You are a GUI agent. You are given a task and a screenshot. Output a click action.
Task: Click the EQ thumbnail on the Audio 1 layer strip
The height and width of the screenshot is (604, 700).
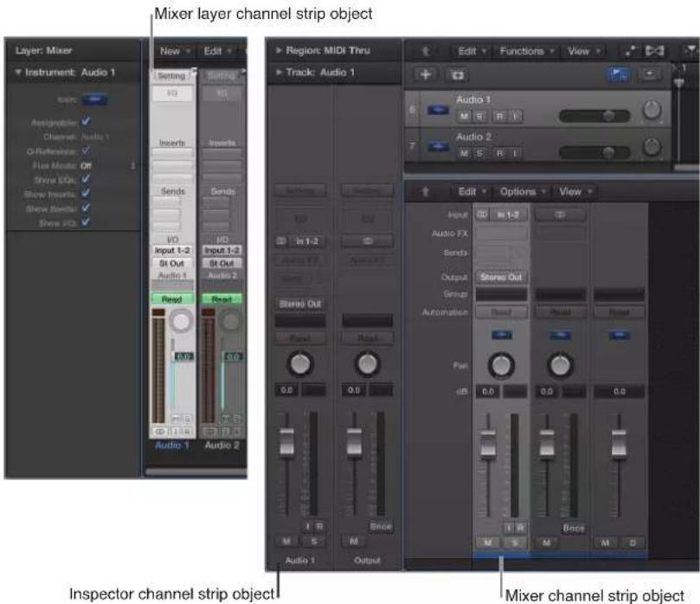[172, 93]
